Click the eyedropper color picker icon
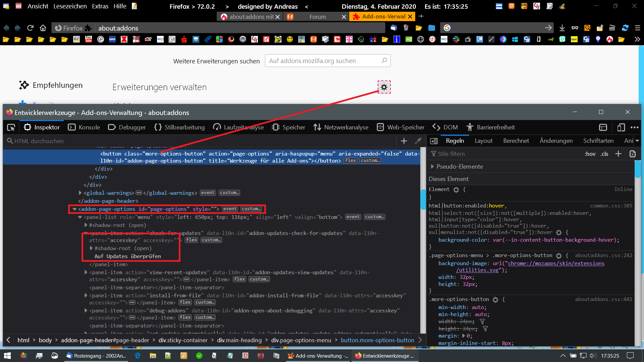Viewport: 644px width, 362px height. click(418, 141)
